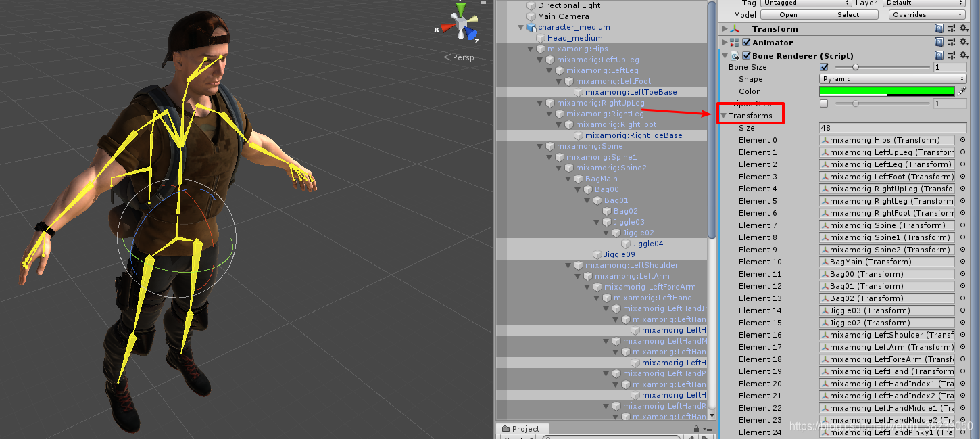Open the Animator component preset icon

952,42
